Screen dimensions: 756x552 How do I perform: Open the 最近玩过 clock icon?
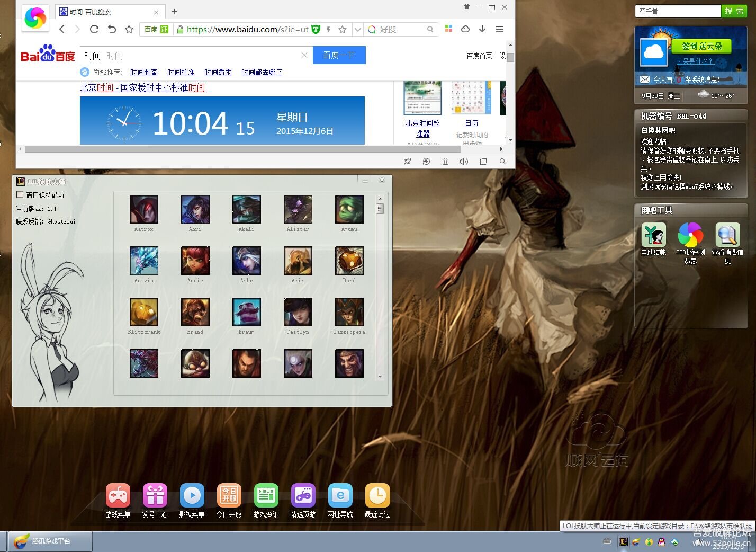(377, 496)
